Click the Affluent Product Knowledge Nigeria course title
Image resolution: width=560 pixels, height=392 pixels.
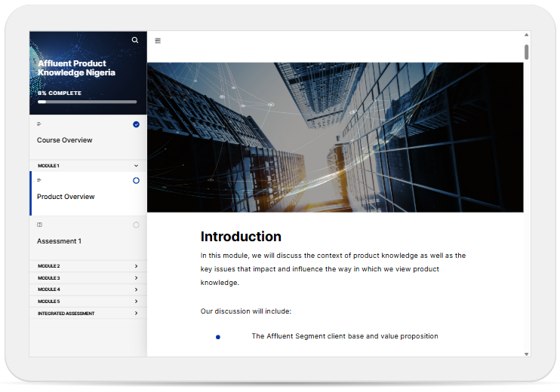[76, 68]
